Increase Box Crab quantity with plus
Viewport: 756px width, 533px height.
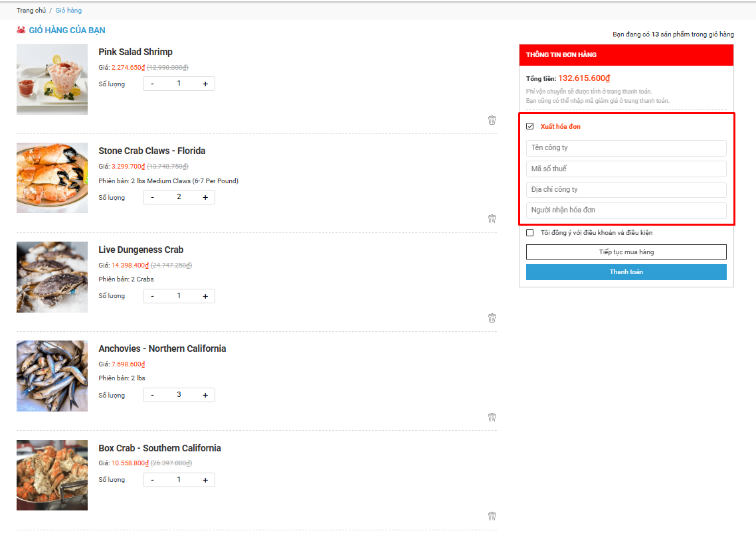pyautogui.click(x=205, y=480)
